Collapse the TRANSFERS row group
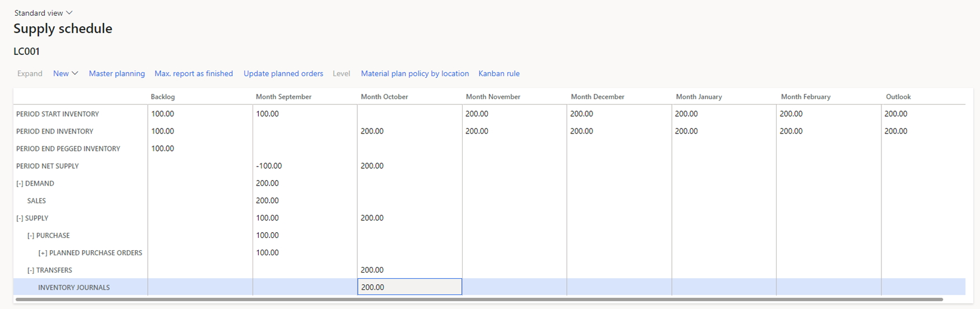 coord(31,270)
